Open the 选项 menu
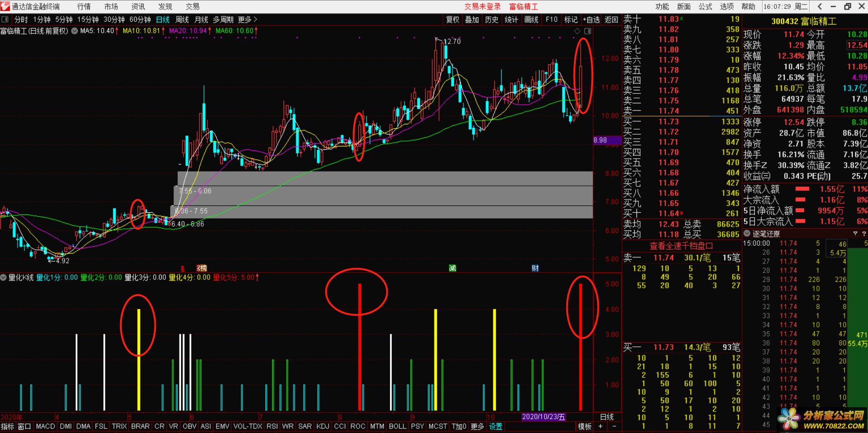868x433 pixels. 727,6
